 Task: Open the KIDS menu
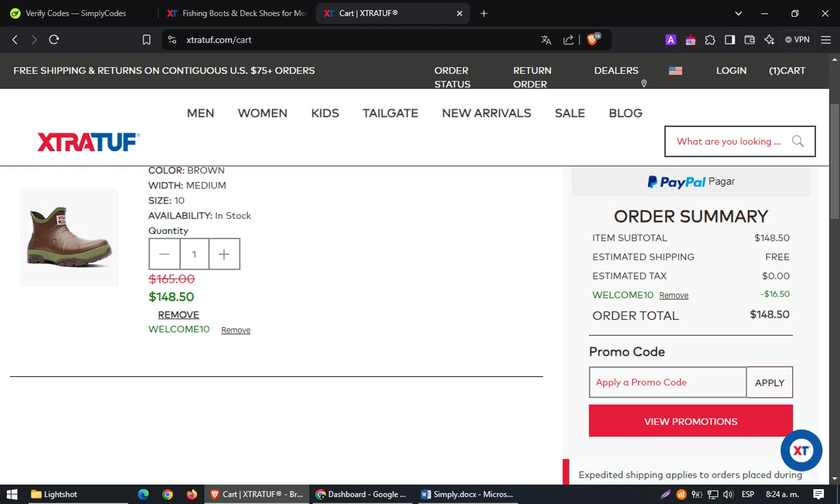[325, 113]
